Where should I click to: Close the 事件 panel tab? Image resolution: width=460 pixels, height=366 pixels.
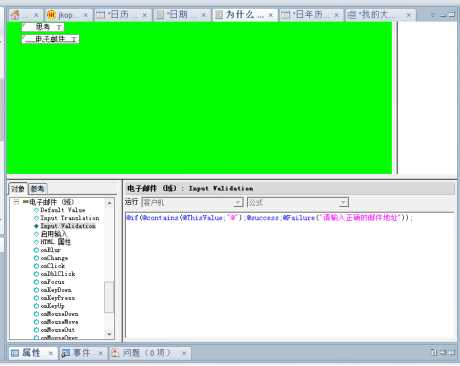click(x=100, y=353)
